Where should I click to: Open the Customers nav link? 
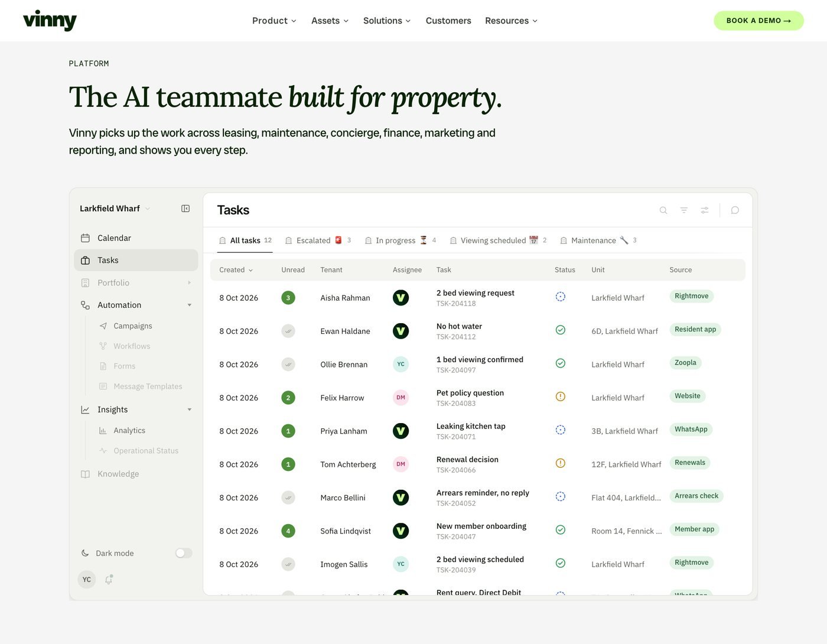[x=448, y=21]
